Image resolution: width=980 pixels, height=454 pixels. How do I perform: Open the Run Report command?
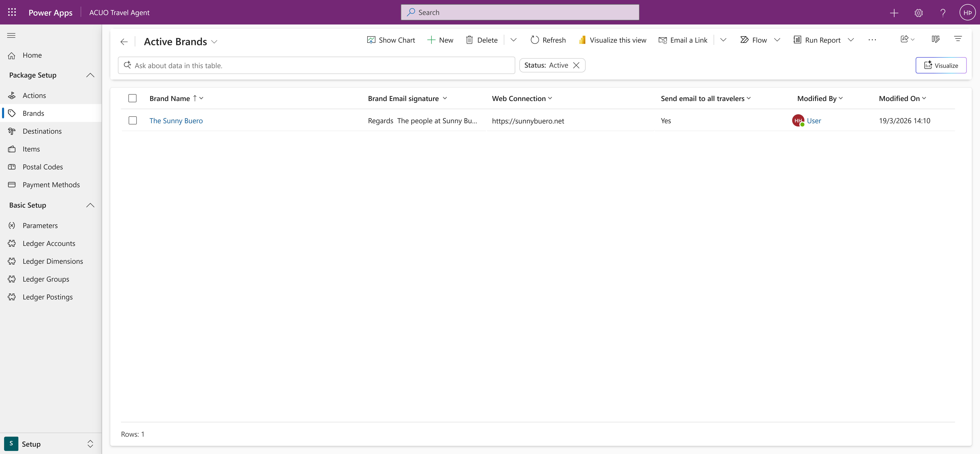click(817, 40)
